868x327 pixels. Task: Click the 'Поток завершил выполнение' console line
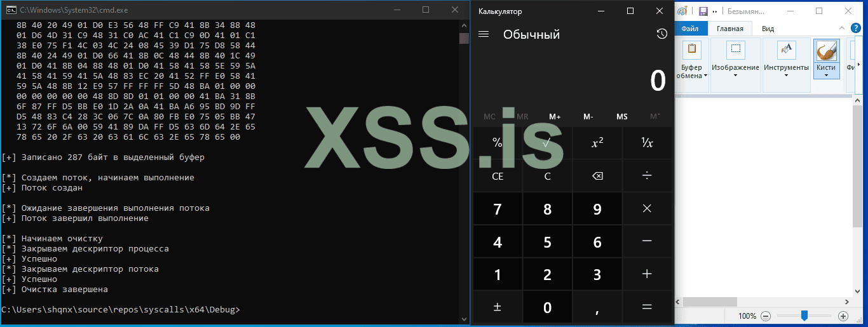coord(75,218)
